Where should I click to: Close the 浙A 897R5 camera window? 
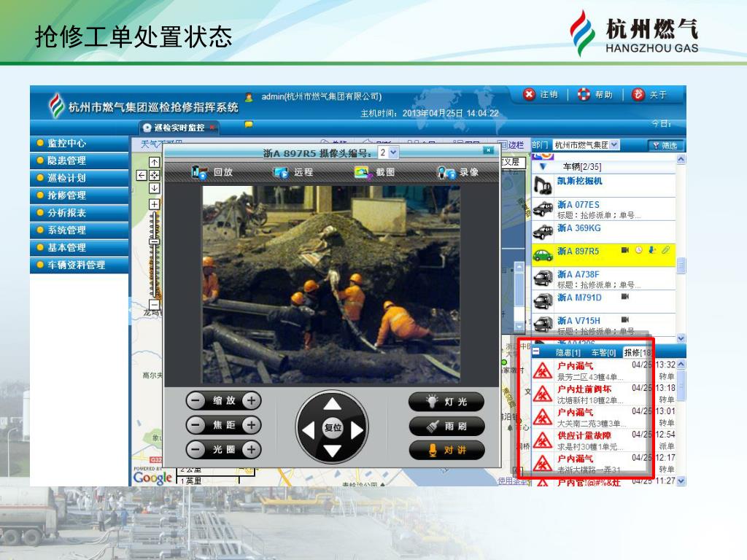click(488, 150)
